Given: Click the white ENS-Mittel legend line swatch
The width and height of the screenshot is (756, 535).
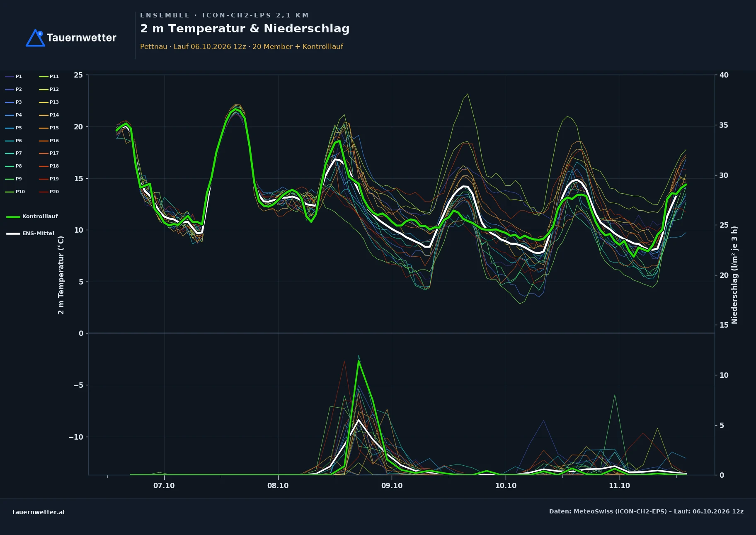Looking at the screenshot, I should pyautogui.click(x=13, y=233).
